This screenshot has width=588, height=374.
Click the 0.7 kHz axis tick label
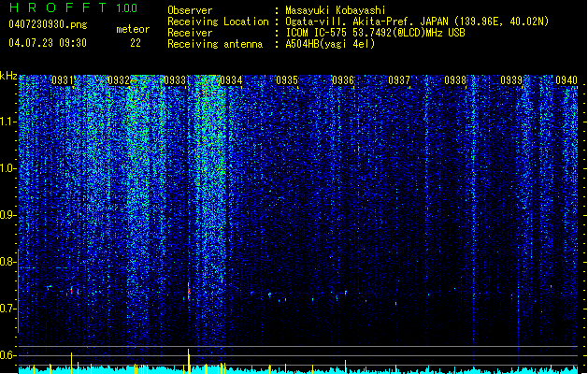pyautogui.click(x=7, y=309)
